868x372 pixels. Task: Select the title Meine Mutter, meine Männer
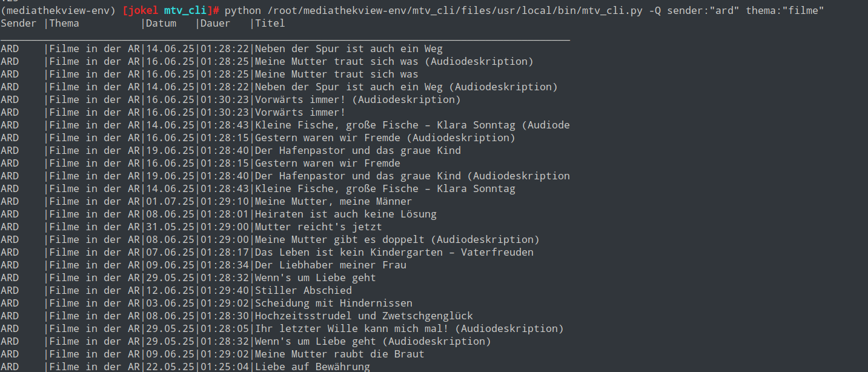pos(333,201)
